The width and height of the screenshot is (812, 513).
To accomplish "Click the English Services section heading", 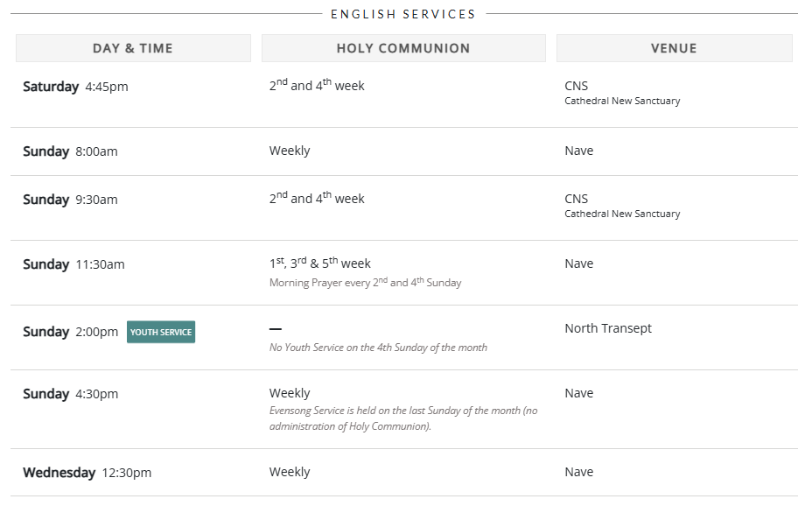I will 403,14.
